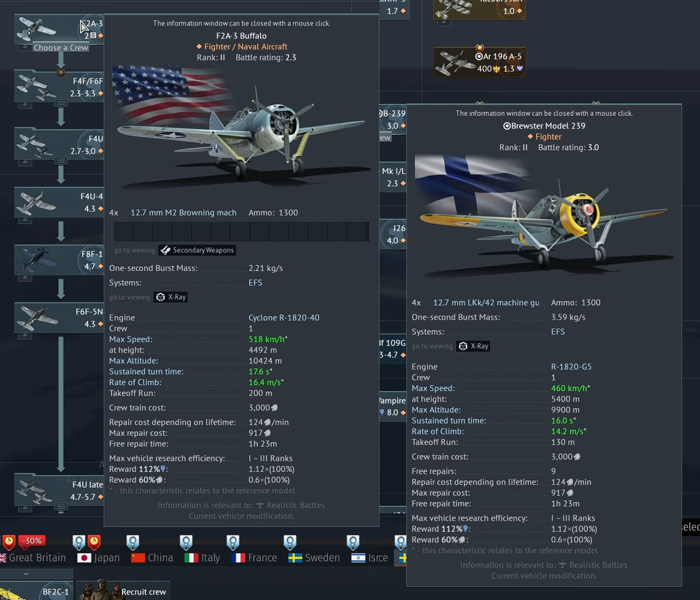
Task: Click the Choose a Crew label
Action: [x=61, y=48]
